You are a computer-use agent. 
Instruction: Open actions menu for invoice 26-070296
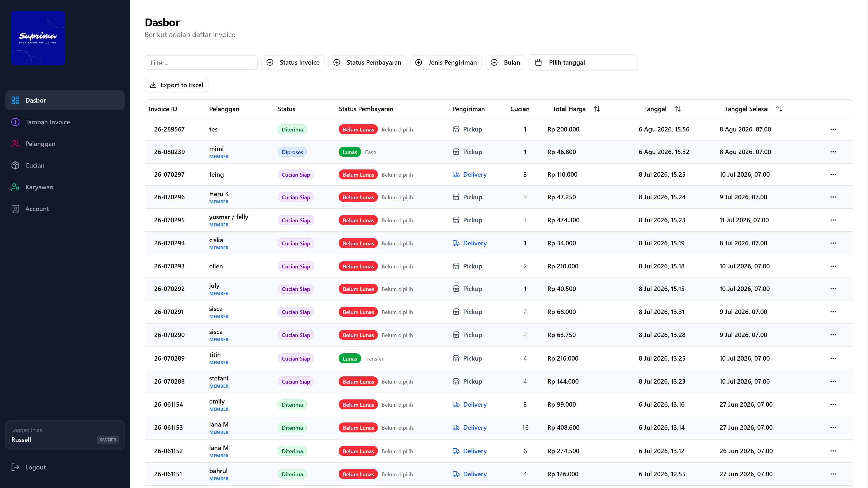point(833,197)
